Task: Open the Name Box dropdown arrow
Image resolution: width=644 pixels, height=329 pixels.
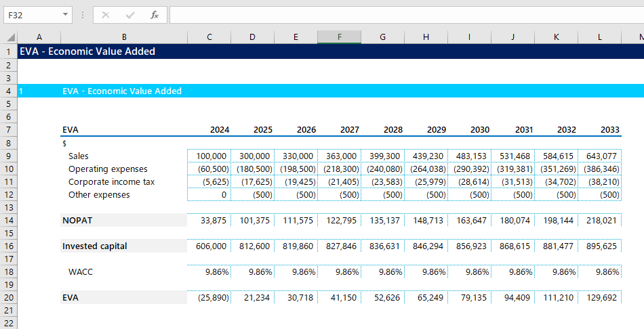Action: pos(65,15)
